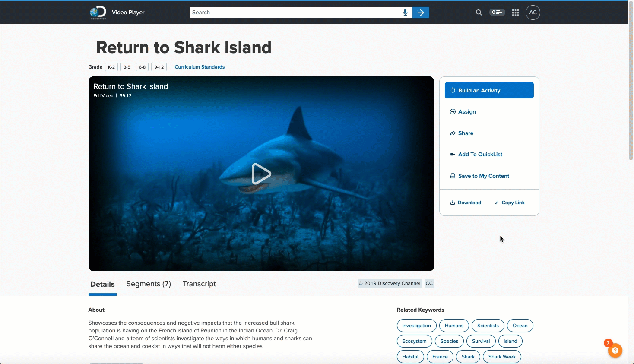Click the magnifying glass search icon
This screenshot has height=364, width=634.
479,13
